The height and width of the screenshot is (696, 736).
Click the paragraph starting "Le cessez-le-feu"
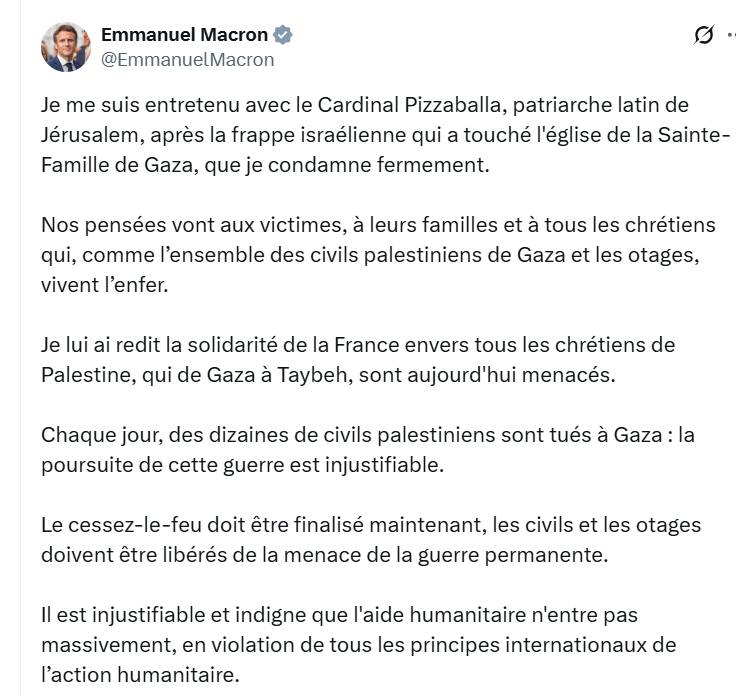tap(371, 540)
